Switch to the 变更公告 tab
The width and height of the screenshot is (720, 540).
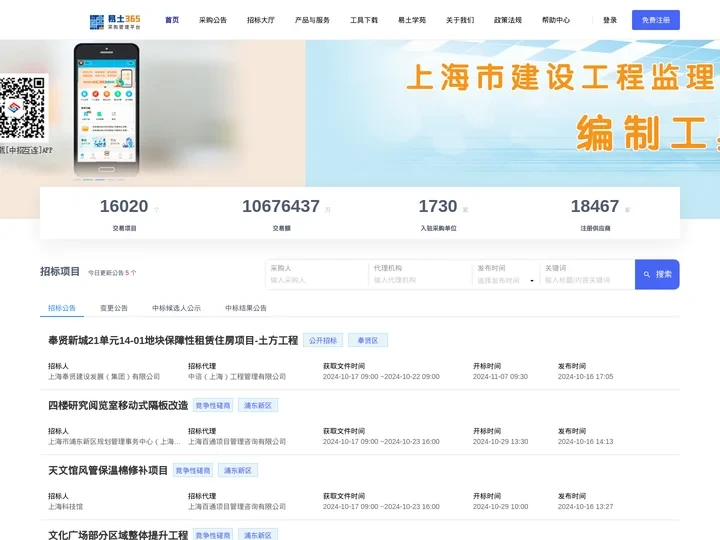tap(114, 308)
